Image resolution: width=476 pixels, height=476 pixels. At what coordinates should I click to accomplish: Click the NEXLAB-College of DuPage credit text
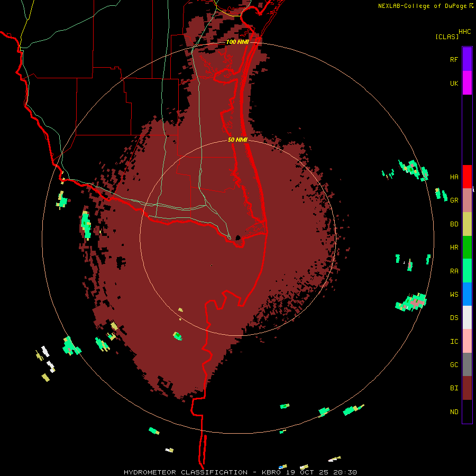(x=423, y=6)
